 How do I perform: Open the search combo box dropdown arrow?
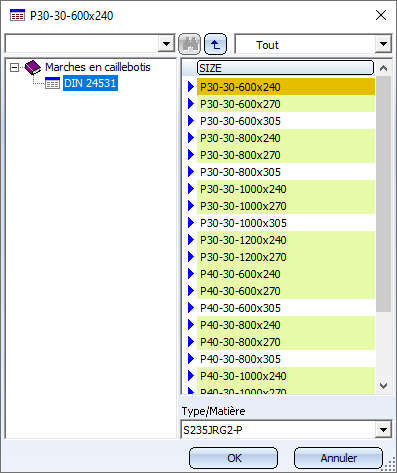[x=166, y=44]
